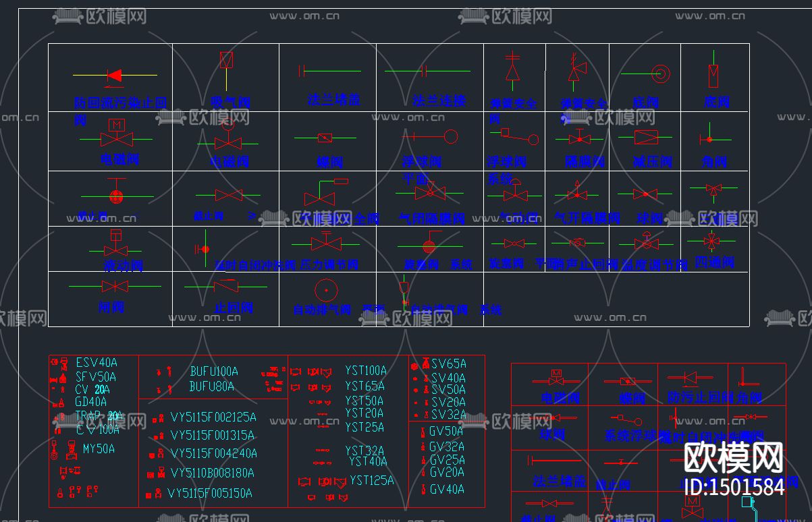Select the BUFU100A label text
This screenshot has width=812, height=522.
(213, 372)
